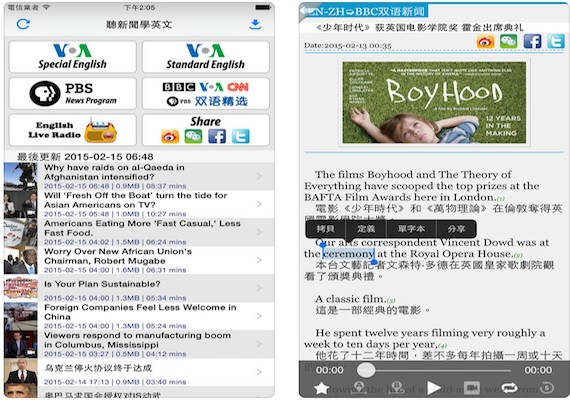Screen dimensions: 570x400
Task: Tap thumbnail of al-Qaeda raids story
Action: pos(21,176)
